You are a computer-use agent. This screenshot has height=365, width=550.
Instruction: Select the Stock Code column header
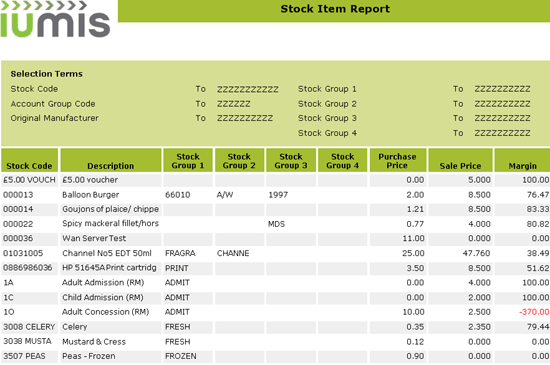click(29, 160)
